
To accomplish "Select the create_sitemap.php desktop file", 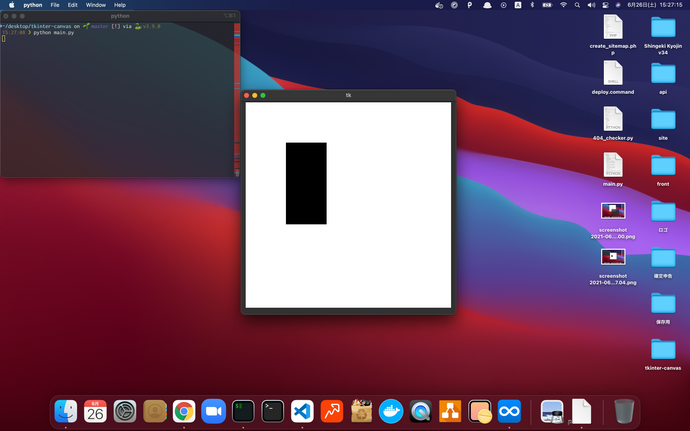I will [613, 27].
